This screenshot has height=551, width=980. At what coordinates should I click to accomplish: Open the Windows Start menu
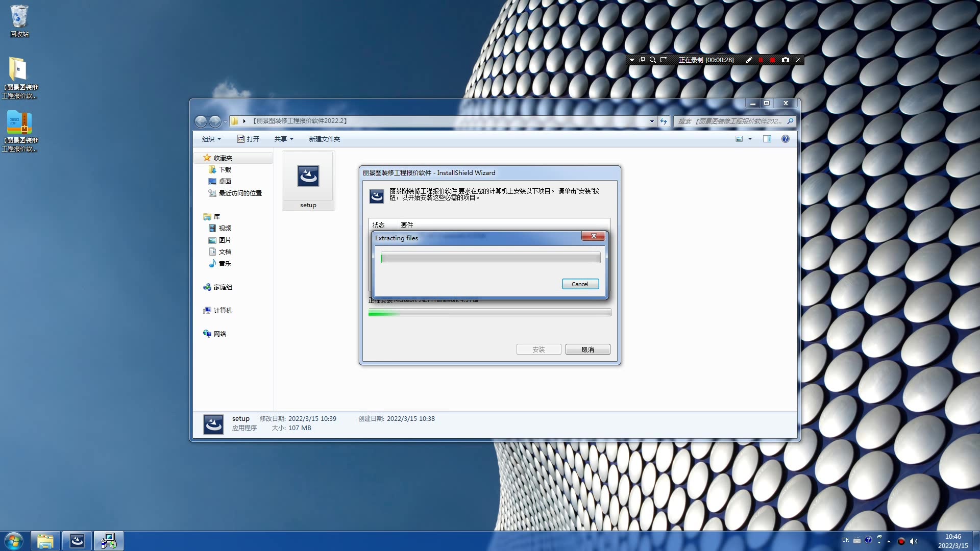14,541
